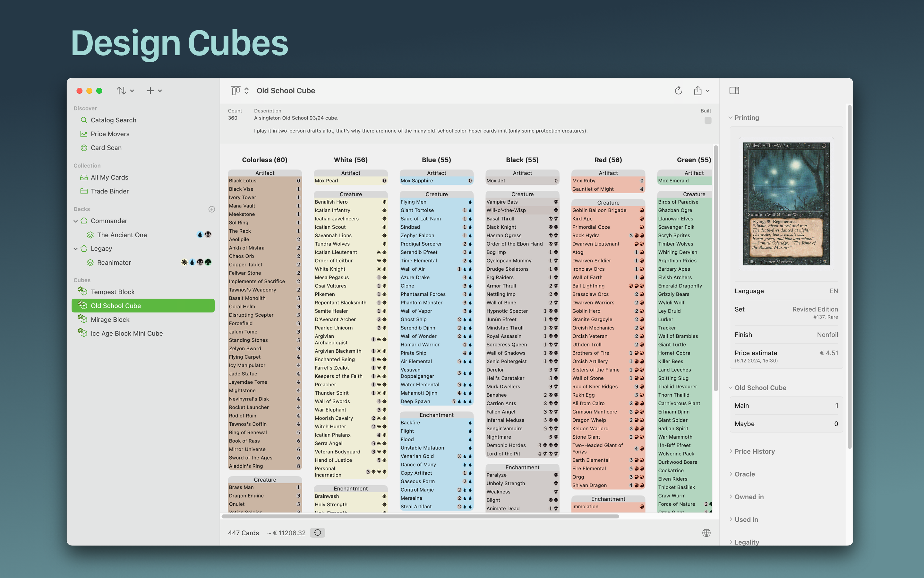Click the Finish Nonfoil value
The width and height of the screenshot is (924, 578).
pos(827,335)
